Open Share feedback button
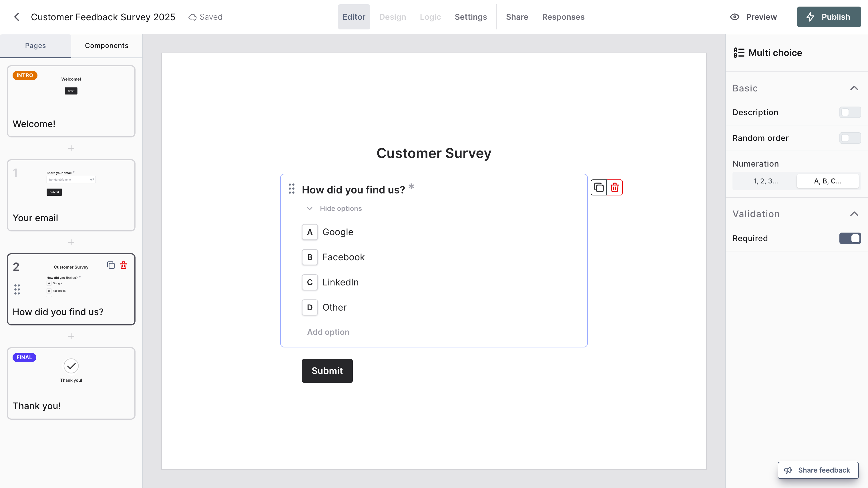 coord(818,470)
